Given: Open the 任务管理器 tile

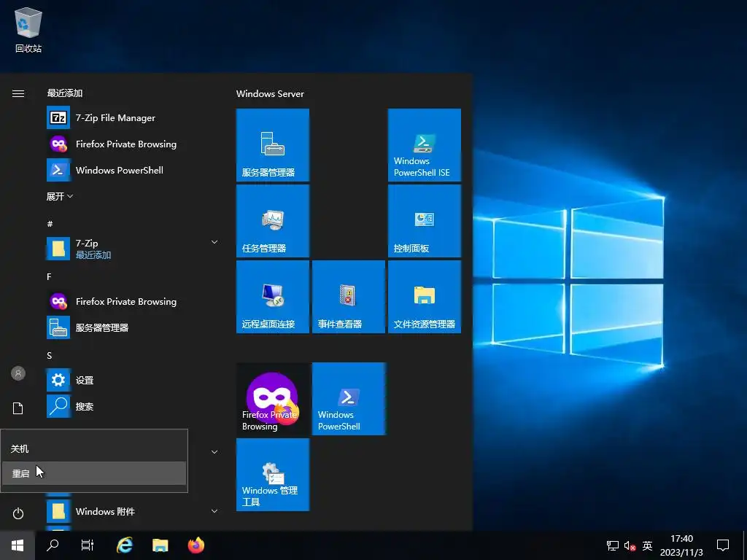Looking at the screenshot, I should point(273,221).
